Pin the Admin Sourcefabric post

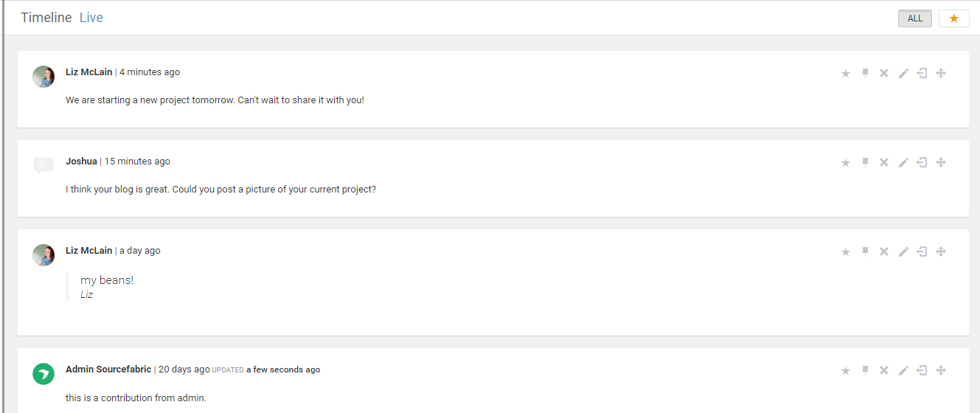click(x=865, y=370)
